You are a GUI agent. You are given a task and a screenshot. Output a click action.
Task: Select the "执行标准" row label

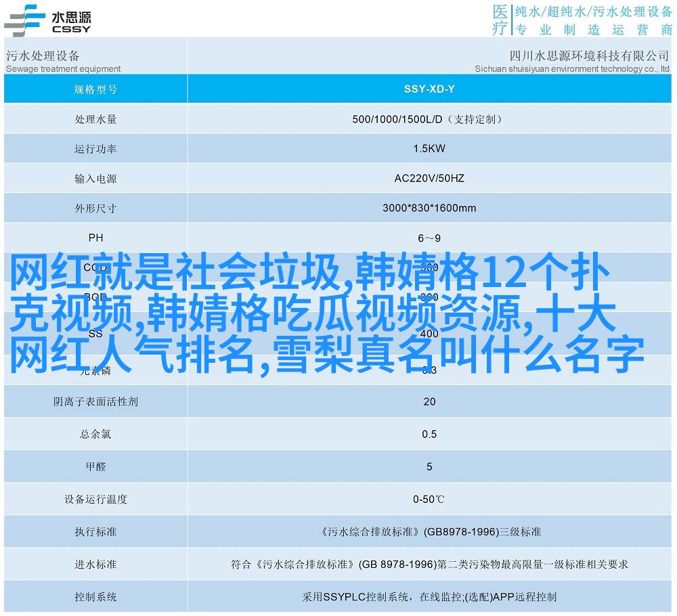tap(95, 532)
